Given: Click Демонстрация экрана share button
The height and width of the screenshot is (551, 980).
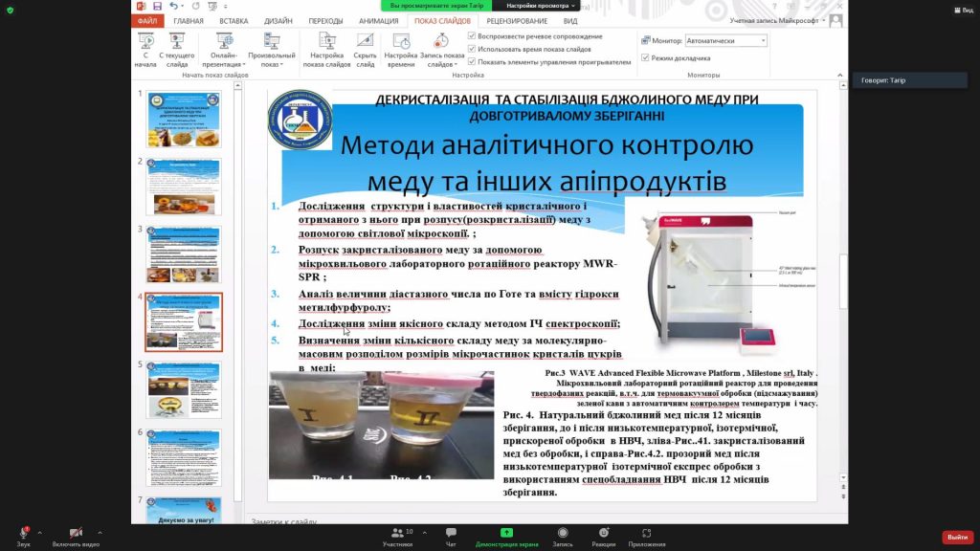Looking at the screenshot, I should point(506,536).
